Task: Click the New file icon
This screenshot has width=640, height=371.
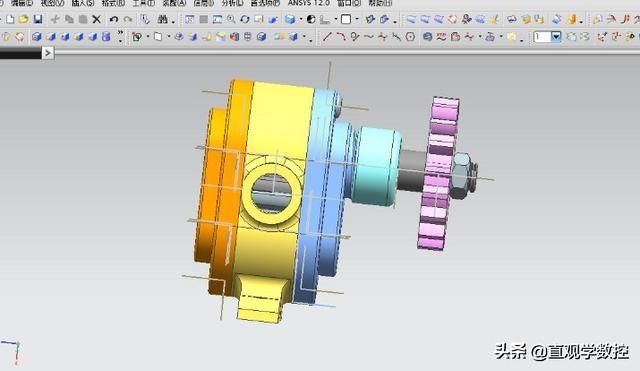Action: (10, 19)
